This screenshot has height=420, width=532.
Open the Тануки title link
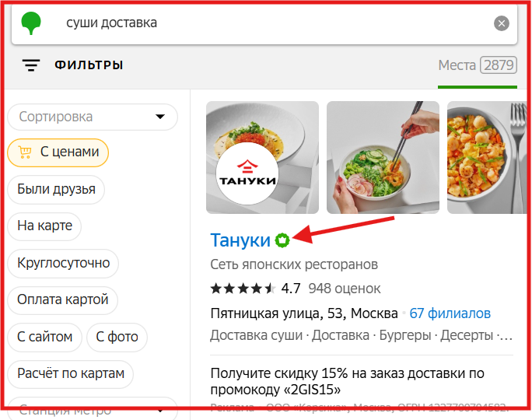coord(240,240)
